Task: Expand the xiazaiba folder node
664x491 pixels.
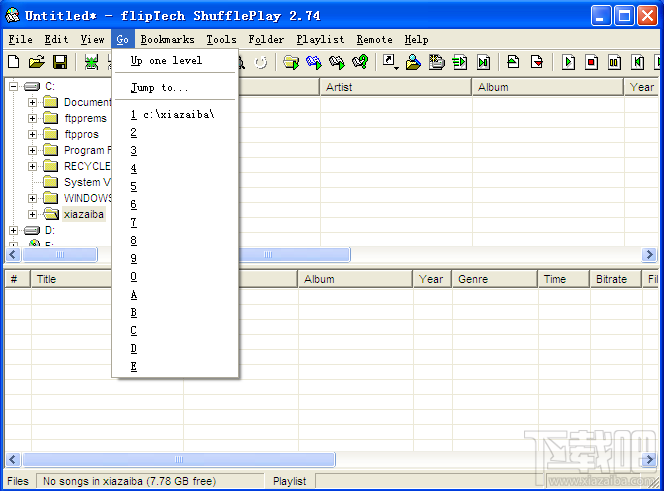Action: pos(32,214)
